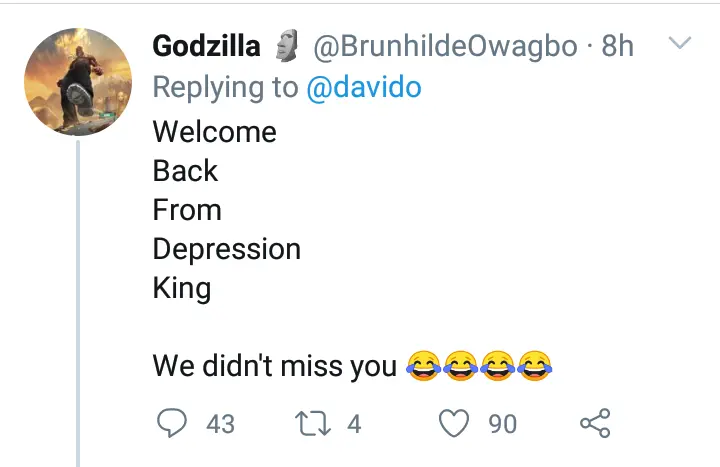Viewport: 720px width, 467px height.
Task: Open the @davido mention link
Action: [x=363, y=88]
